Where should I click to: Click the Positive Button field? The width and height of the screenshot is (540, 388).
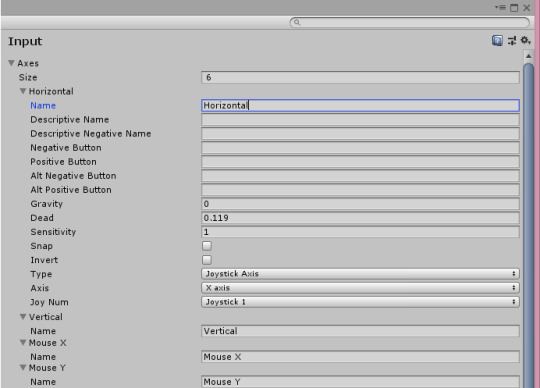click(360, 161)
